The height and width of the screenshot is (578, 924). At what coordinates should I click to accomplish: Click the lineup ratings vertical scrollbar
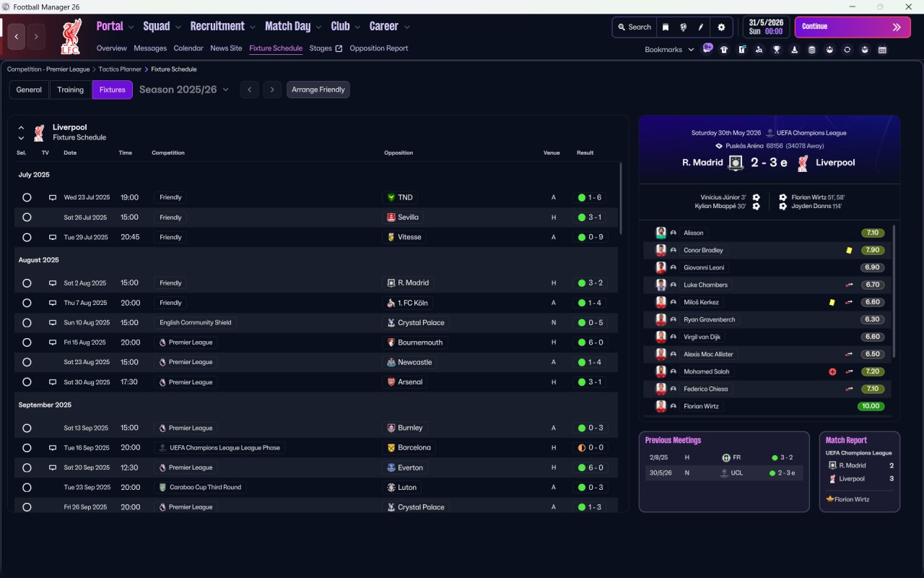pos(894,291)
